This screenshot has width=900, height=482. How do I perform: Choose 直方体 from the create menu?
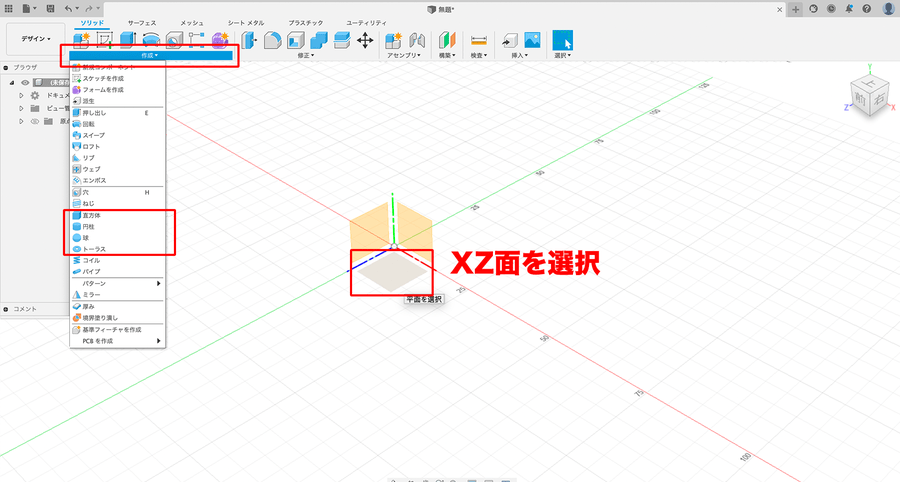[118, 215]
